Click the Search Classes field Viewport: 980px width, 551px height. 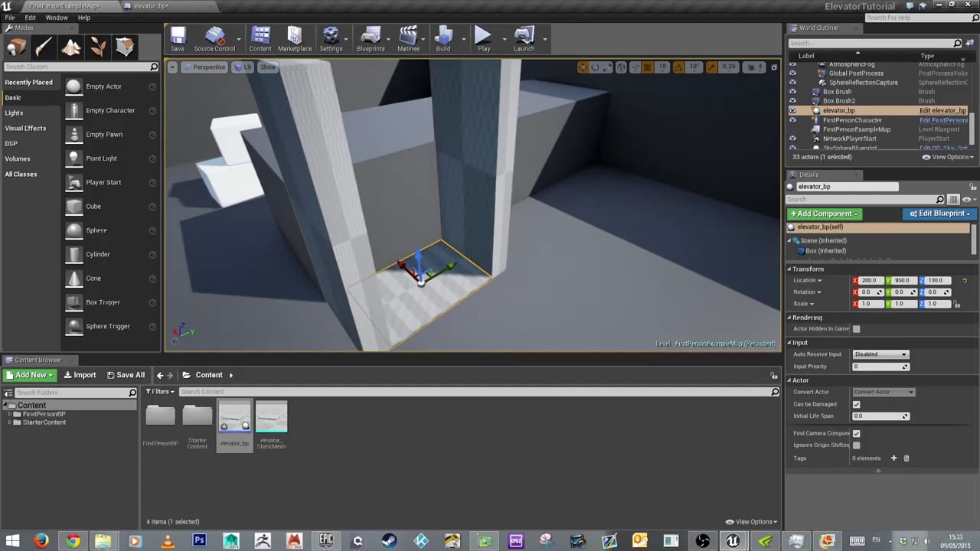point(79,67)
